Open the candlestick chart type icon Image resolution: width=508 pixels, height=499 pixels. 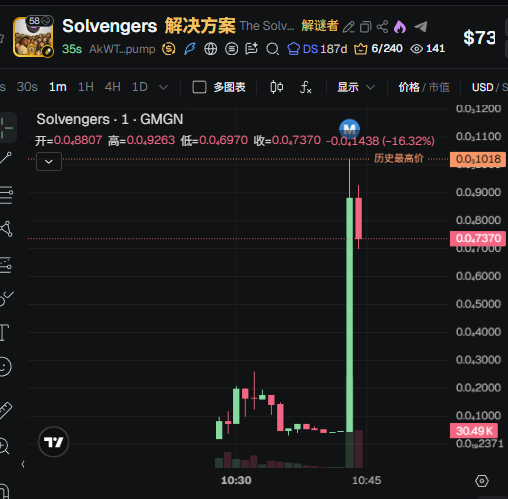(276, 87)
